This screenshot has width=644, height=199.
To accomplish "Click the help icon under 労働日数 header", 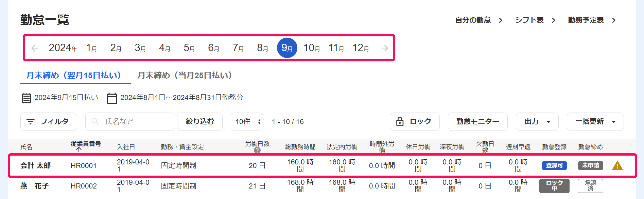I will tap(257, 150).
